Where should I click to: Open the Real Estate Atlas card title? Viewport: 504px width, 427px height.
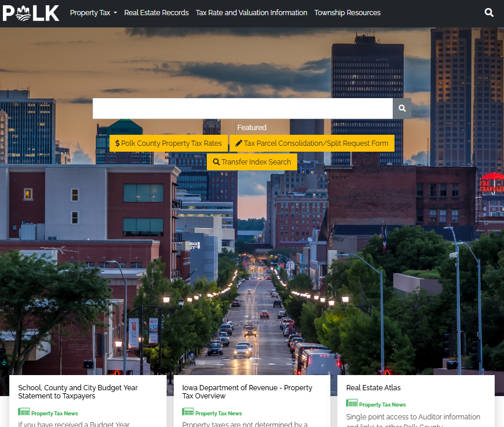373,387
